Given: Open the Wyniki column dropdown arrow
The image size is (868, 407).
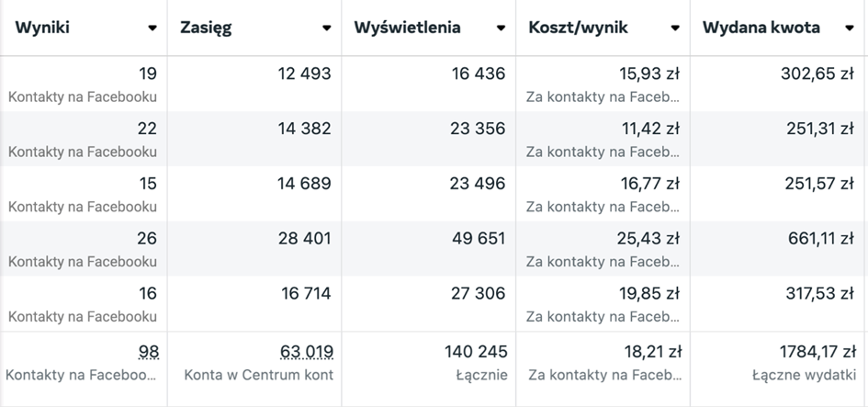Looking at the screenshot, I should [152, 28].
